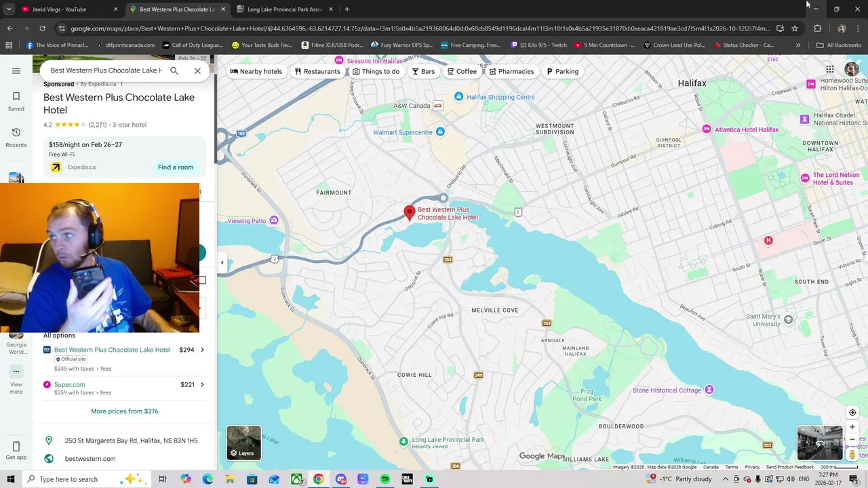Switch to Long Lake Provincial Park tab
This screenshot has width=868, height=488.
285,9
